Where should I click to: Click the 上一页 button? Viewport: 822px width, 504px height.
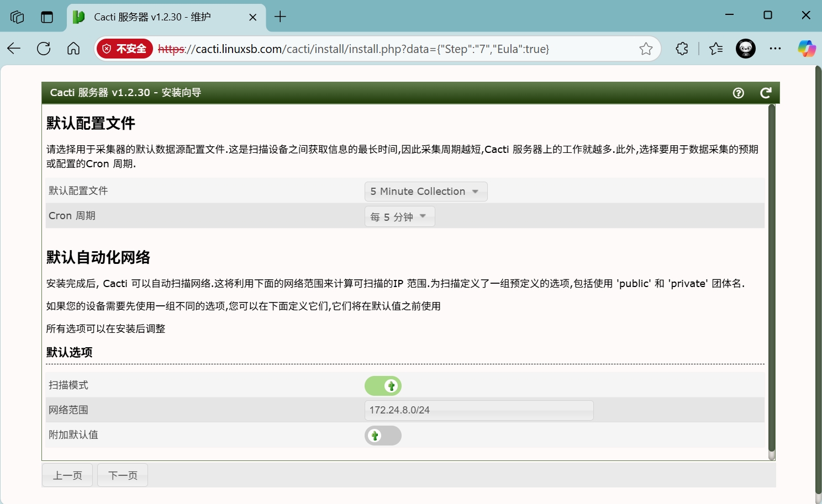[67, 475]
